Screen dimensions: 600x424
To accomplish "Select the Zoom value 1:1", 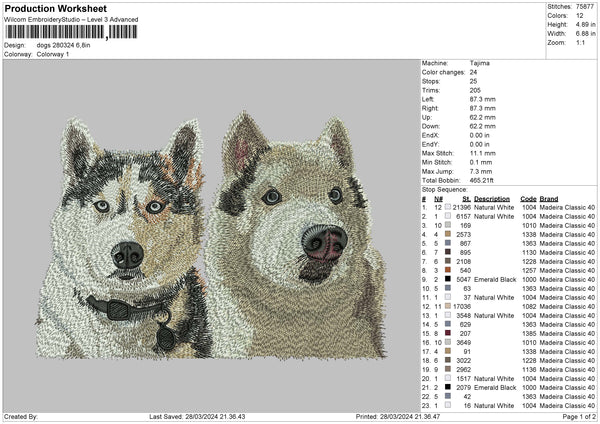I will [580, 42].
